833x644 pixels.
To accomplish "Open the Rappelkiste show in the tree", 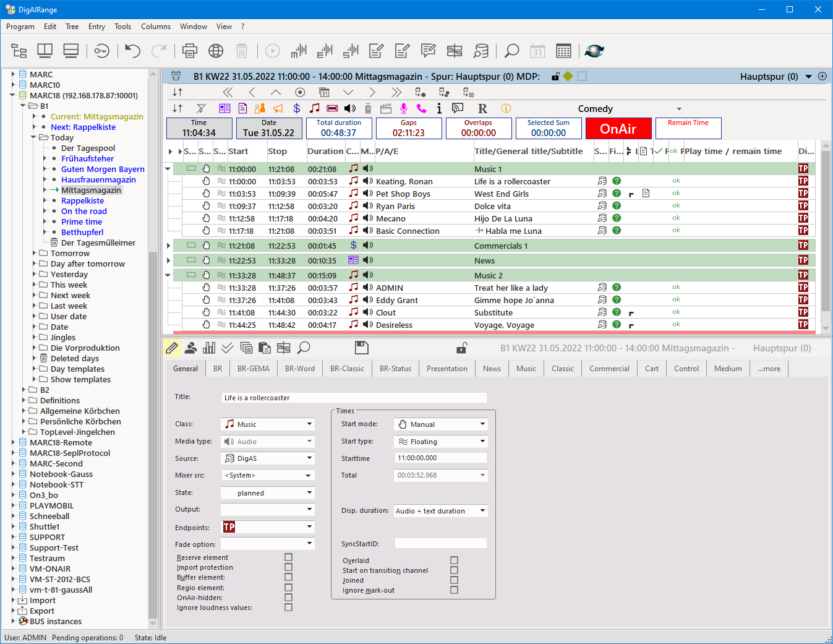I will coord(82,200).
